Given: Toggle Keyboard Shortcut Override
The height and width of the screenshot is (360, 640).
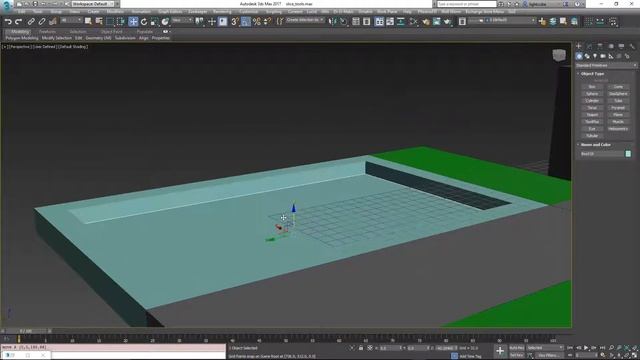Looking at the screenshot, I should coord(222,22).
